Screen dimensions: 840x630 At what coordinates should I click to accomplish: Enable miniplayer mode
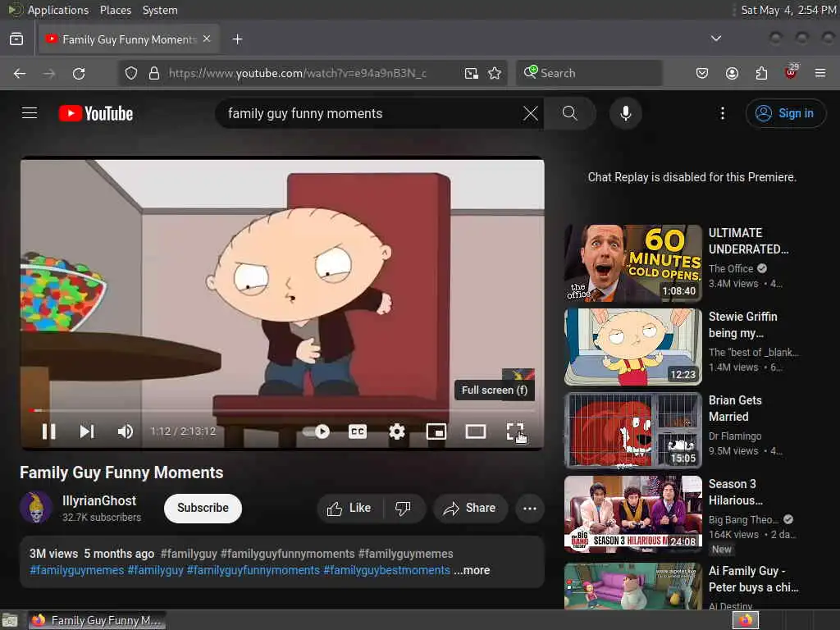pyautogui.click(x=436, y=431)
